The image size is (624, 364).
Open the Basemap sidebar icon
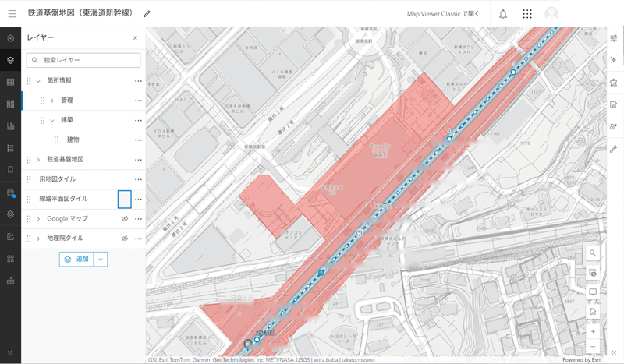pos(10,104)
